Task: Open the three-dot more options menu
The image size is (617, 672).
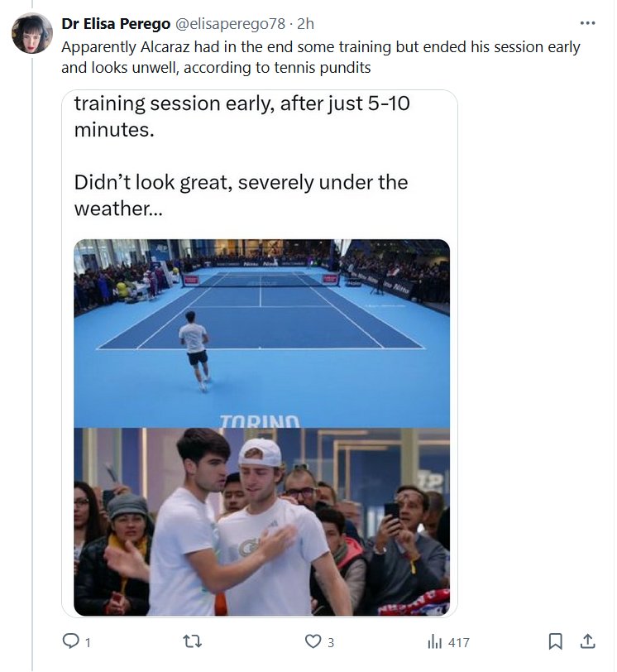Action: [587, 23]
